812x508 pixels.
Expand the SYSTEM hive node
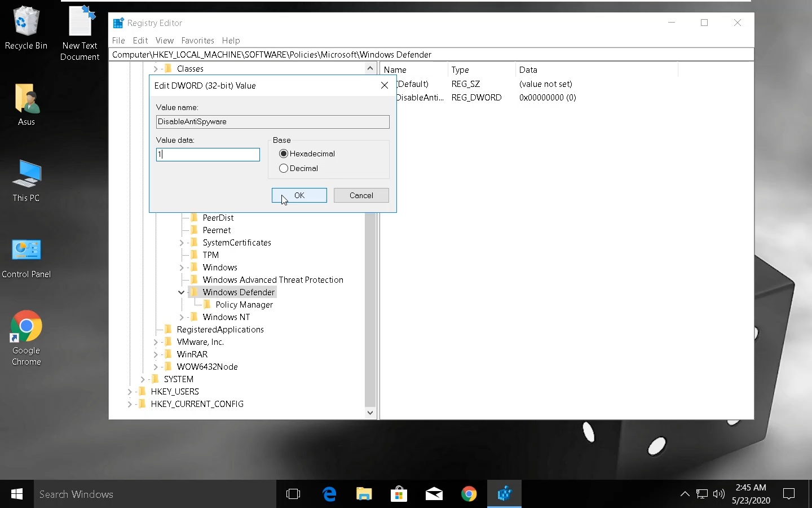point(143,379)
